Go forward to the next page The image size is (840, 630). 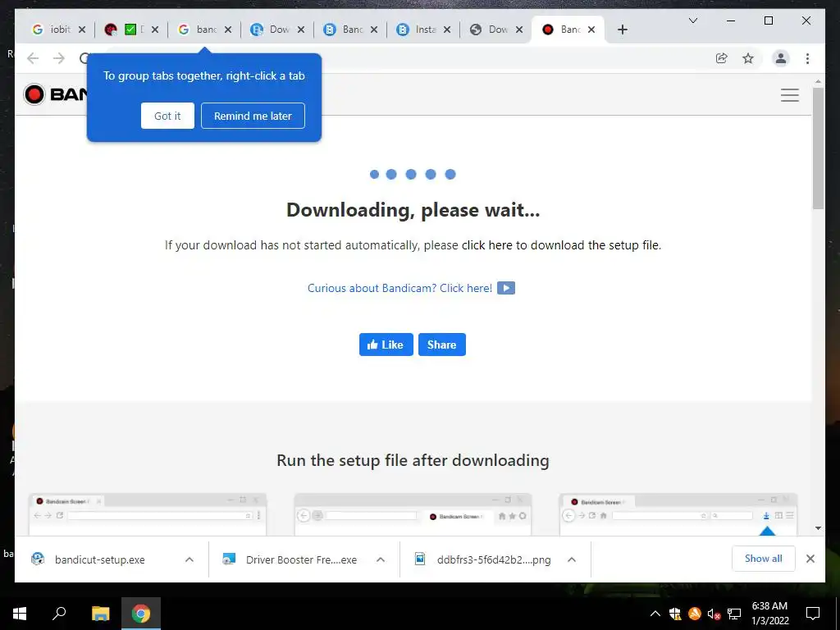click(59, 58)
